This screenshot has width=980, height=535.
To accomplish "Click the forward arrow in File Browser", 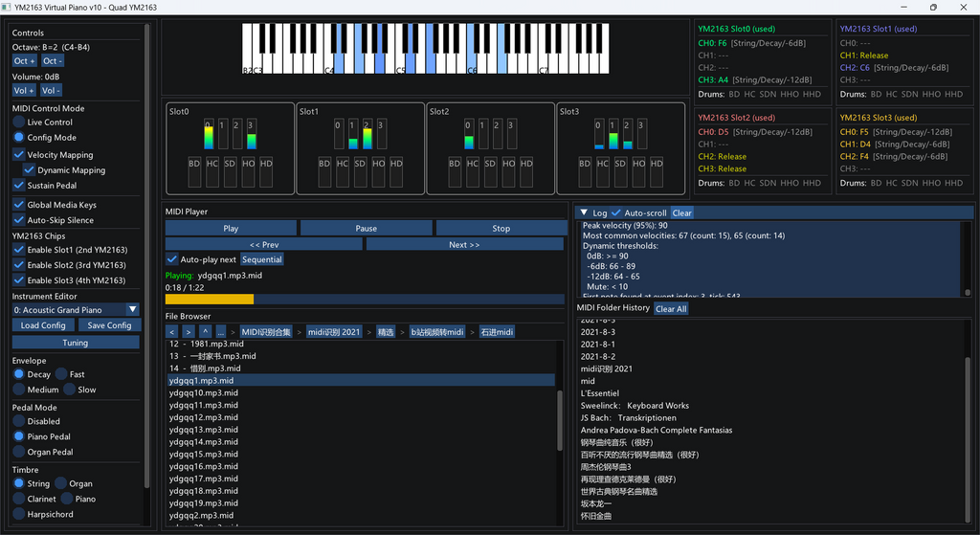I will [x=189, y=332].
